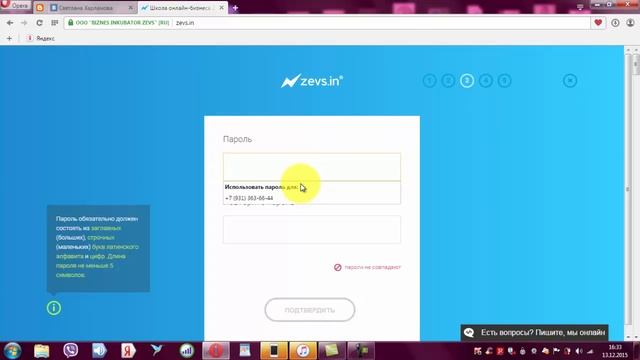The image size is (640, 360).
Task: Open the screen recorder taskbar item
Action: (x=360, y=351)
